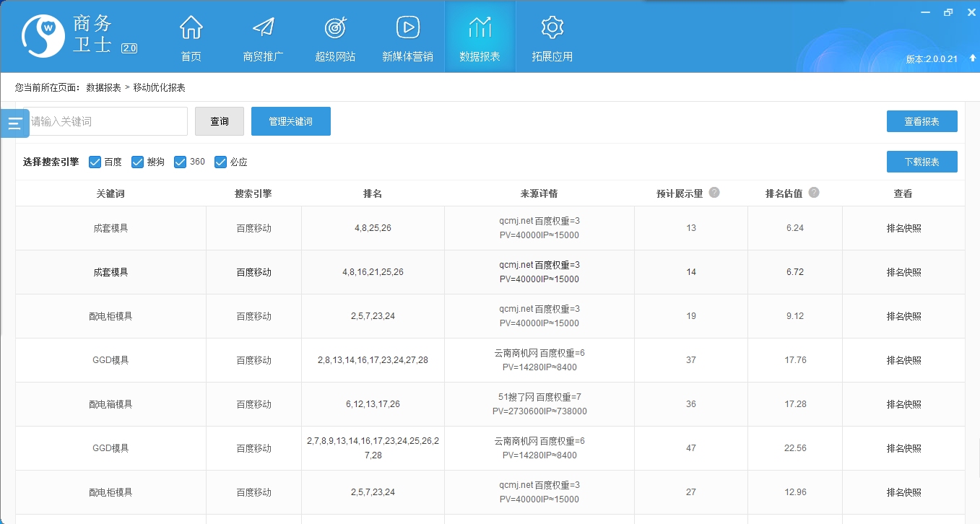Click the 管理关键词 button

click(x=290, y=121)
